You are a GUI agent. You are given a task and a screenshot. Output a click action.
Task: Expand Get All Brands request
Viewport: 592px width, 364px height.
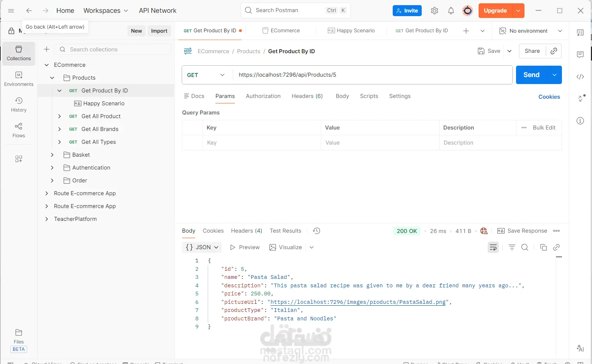click(x=59, y=129)
